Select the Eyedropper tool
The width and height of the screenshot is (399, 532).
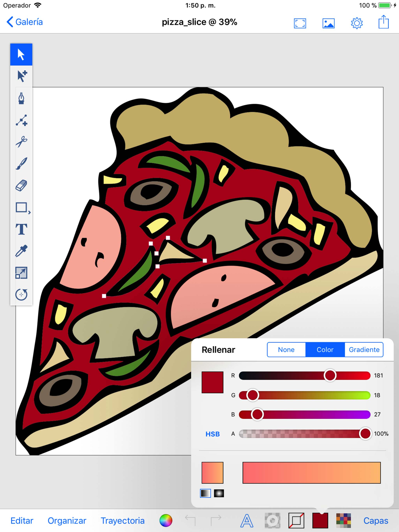21,251
